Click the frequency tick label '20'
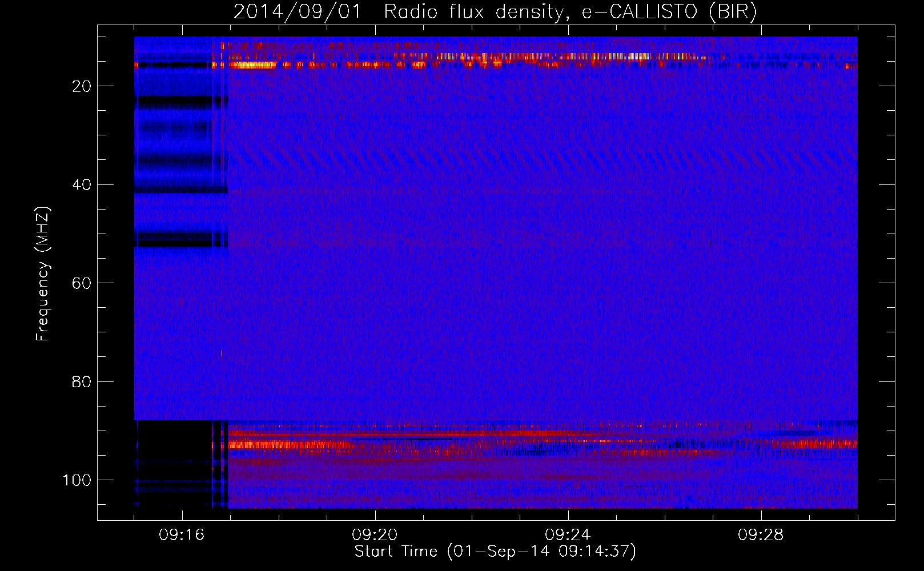This screenshot has width=924, height=571. [82, 86]
